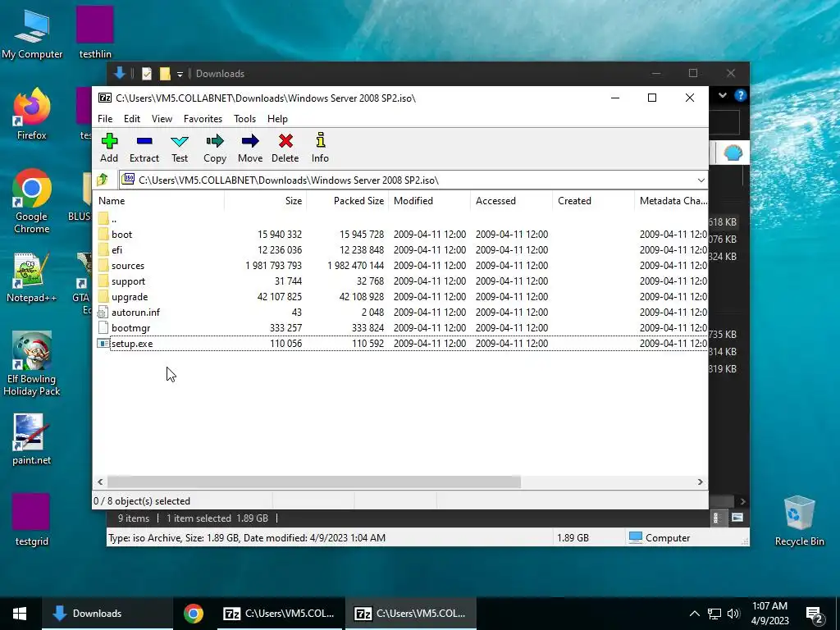Open Elf Bowling Holiday Pack shortcut

[32, 364]
